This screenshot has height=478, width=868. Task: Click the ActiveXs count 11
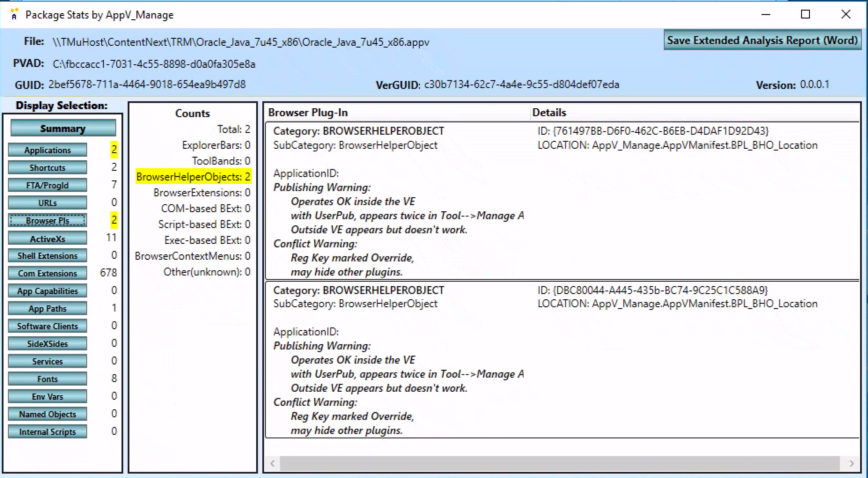coord(111,237)
